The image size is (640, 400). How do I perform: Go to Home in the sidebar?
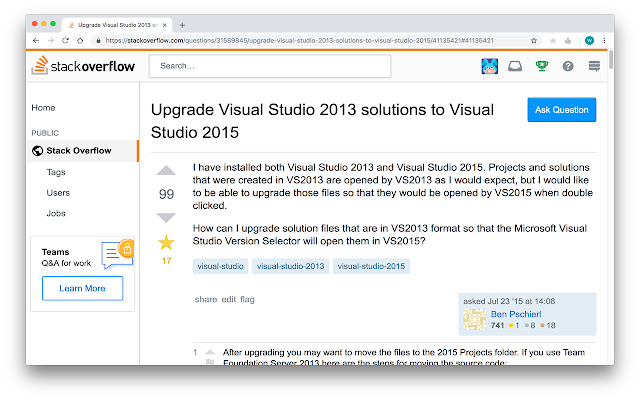point(43,108)
